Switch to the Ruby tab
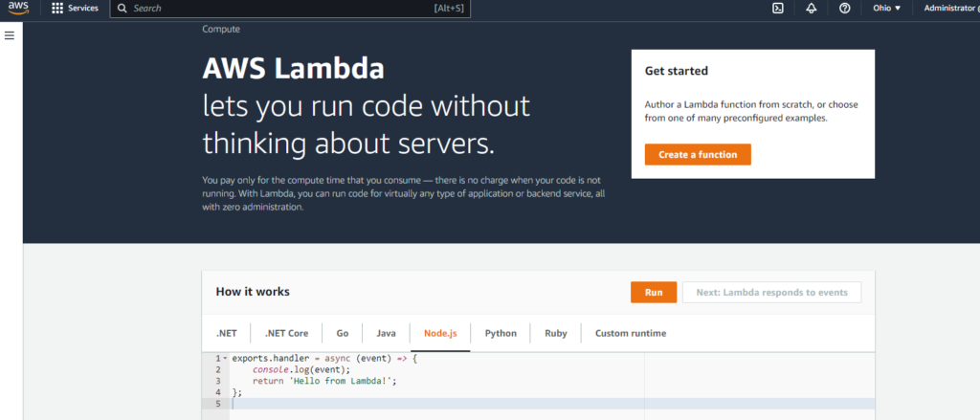 (x=556, y=333)
